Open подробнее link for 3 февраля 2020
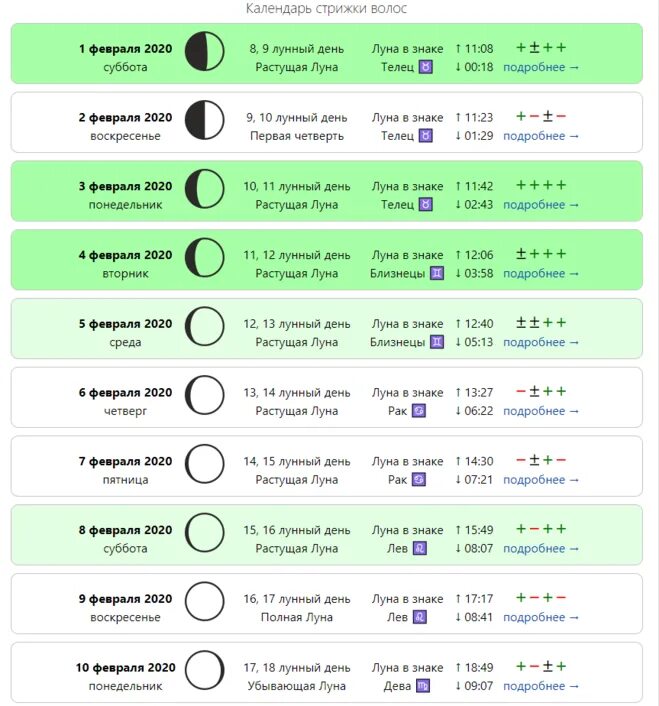 click(541, 205)
